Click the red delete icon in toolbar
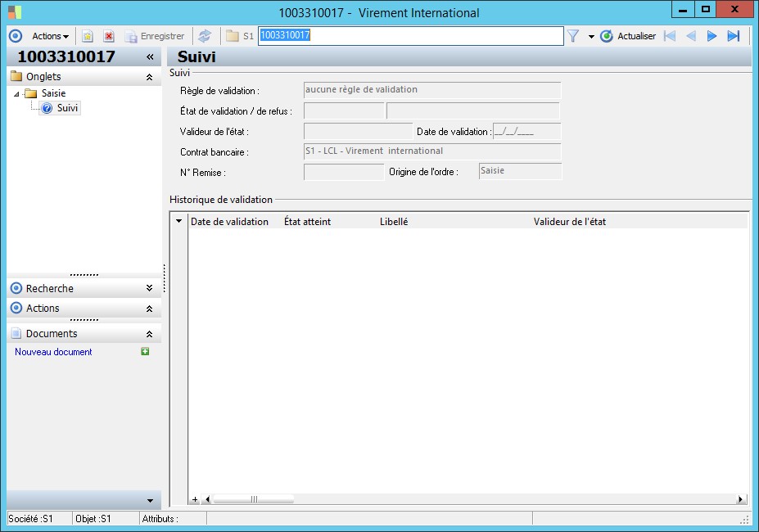The width and height of the screenshot is (759, 532). (x=108, y=36)
